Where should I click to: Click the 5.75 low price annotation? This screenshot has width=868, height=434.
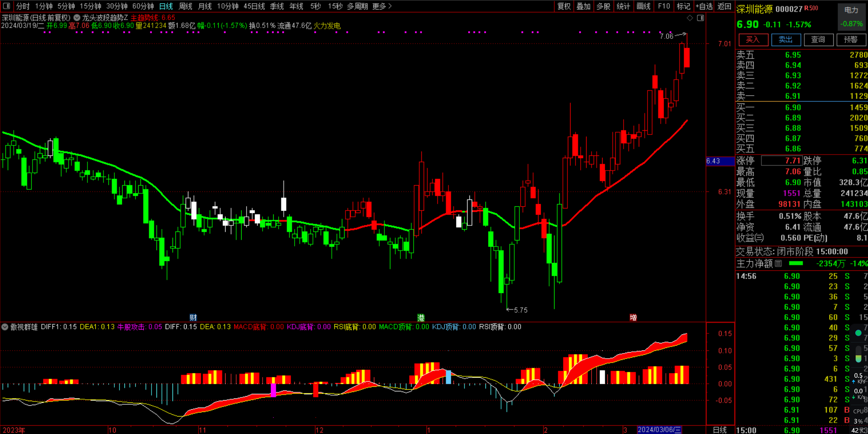tap(521, 310)
